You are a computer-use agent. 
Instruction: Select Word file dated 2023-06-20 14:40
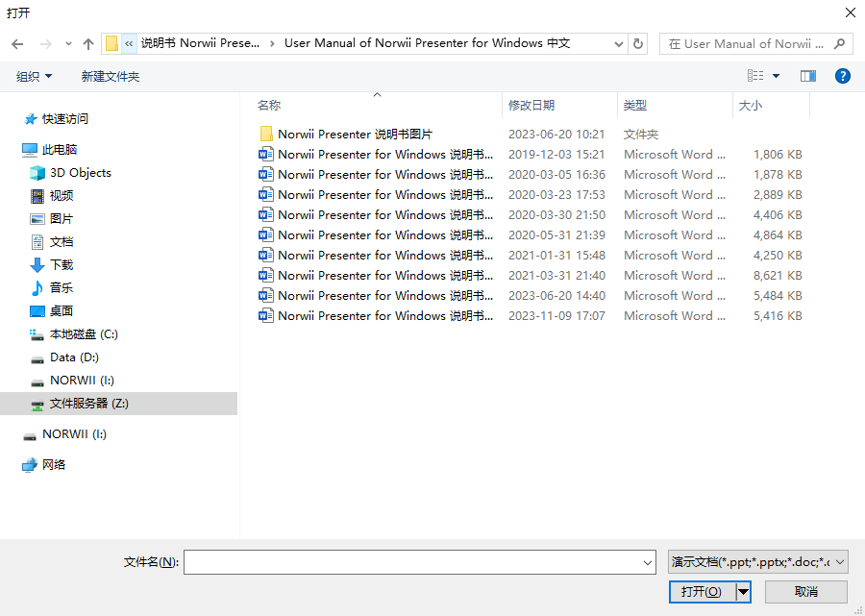coord(531,296)
